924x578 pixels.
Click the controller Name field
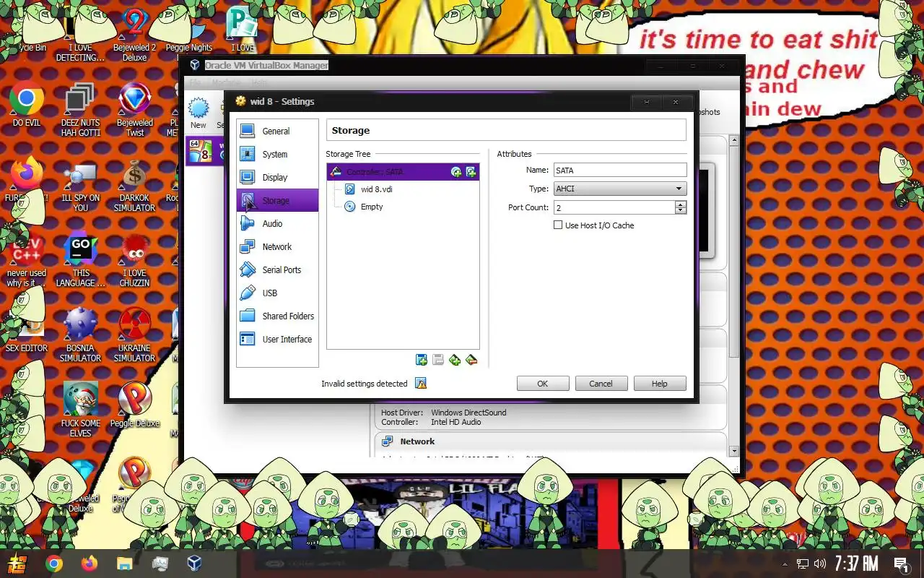(620, 171)
